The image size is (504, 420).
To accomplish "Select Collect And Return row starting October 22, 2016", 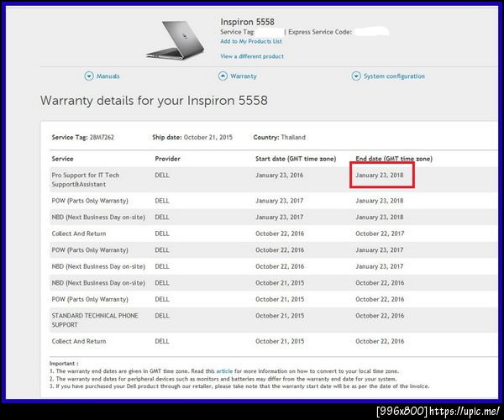I will click(x=274, y=234).
